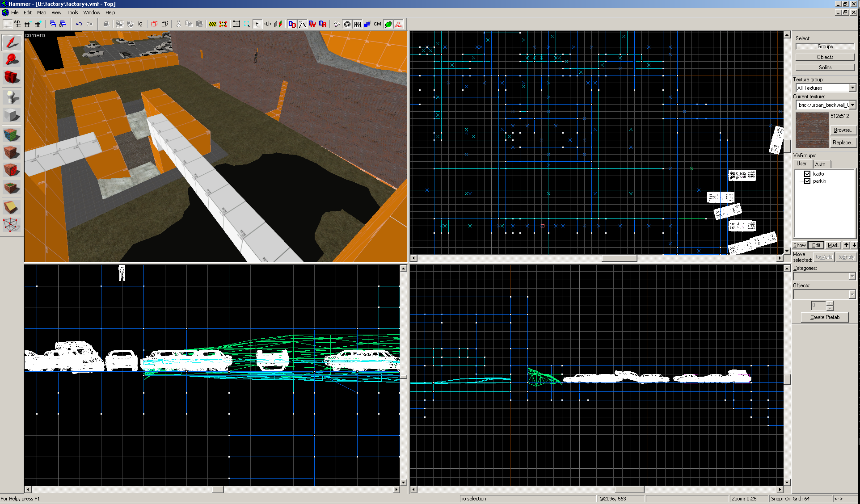Select the Selection arrow tool

[12, 42]
